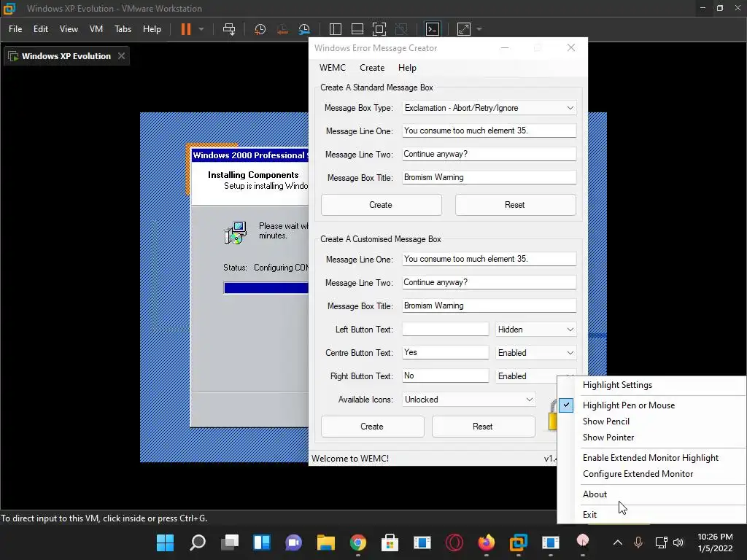Click the Centre Button Text field showing Yes
The height and width of the screenshot is (560, 747).
[446, 352]
